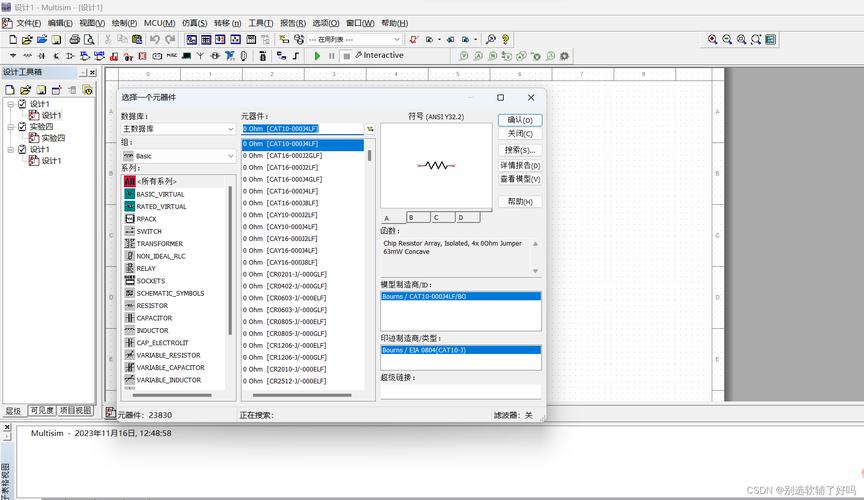
Task: Click the 确认(O) button
Action: (519, 120)
